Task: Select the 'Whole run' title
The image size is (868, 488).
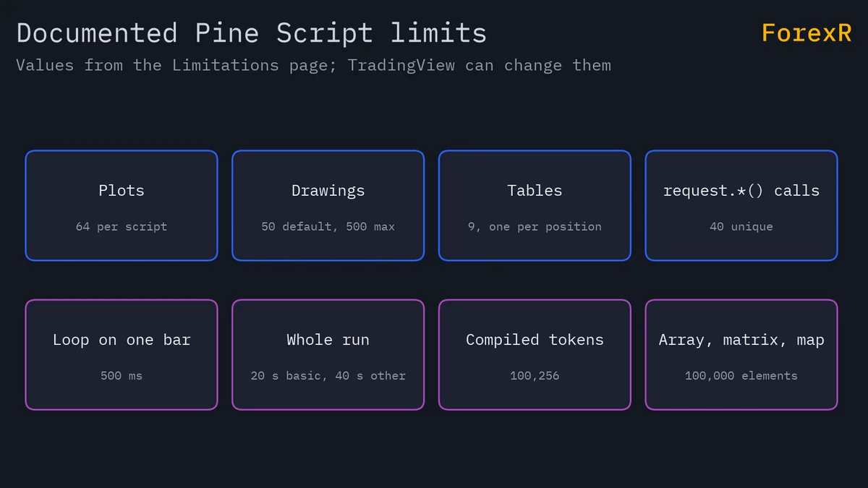Action: pos(328,340)
